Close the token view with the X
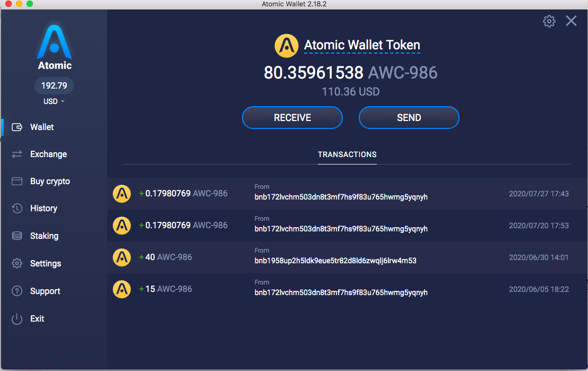The image size is (588, 371). pos(571,21)
